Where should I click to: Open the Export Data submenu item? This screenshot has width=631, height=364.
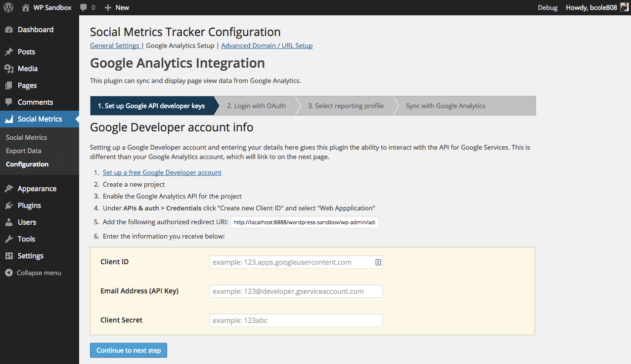click(x=23, y=151)
